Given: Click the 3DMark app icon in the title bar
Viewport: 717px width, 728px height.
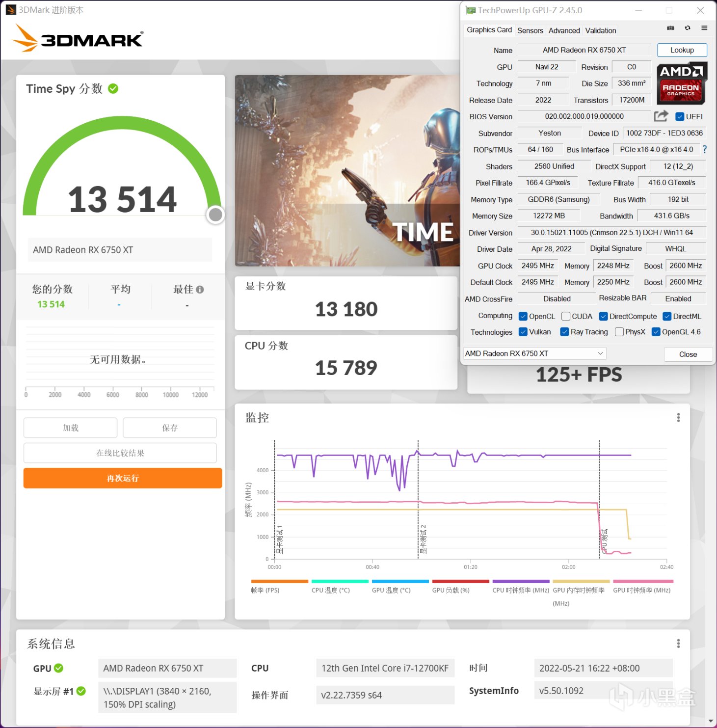Looking at the screenshot, I should coord(11,10).
